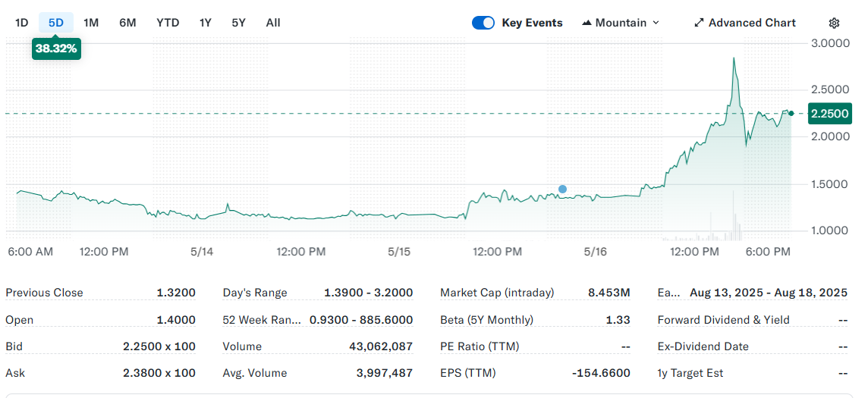Select the 1D time range
Image resolution: width=868 pixels, height=398 pixels.
[22, 23]
